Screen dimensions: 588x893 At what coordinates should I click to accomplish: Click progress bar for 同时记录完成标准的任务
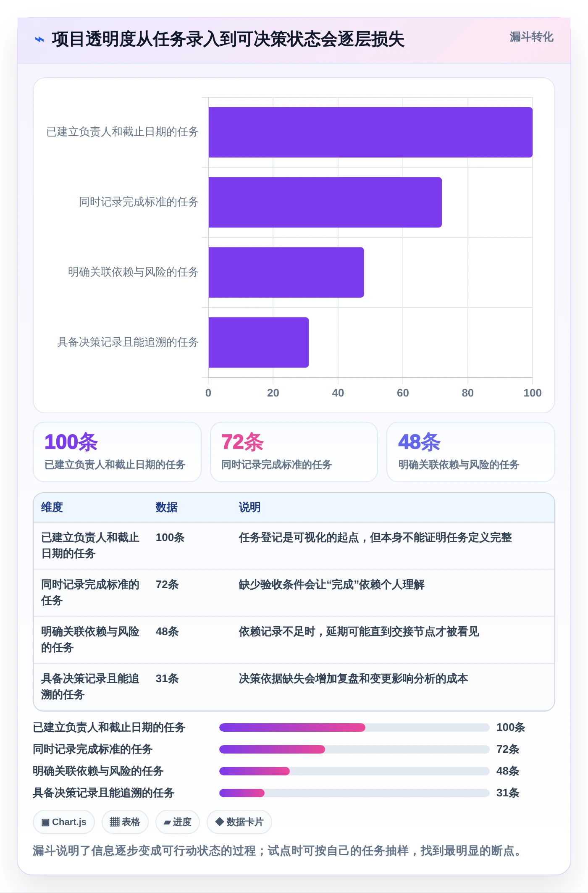pos(354,749)
